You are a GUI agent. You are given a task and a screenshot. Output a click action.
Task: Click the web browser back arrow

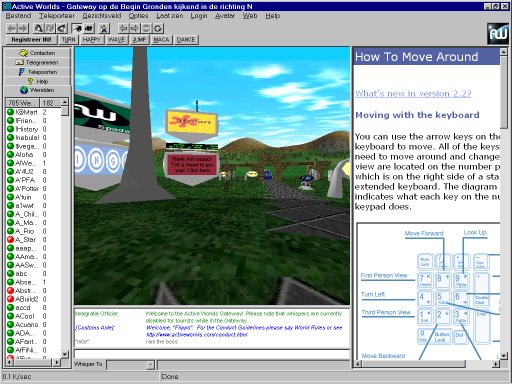[x=123, y=28]
